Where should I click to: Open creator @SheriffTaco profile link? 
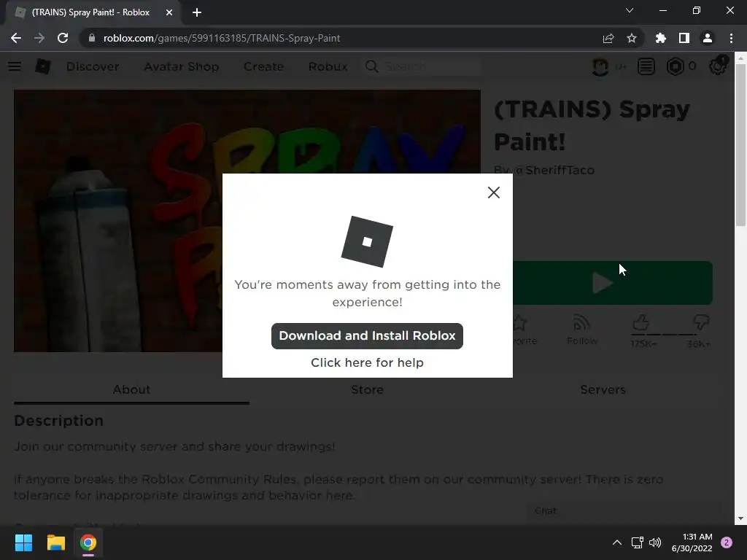coord(554,170)
